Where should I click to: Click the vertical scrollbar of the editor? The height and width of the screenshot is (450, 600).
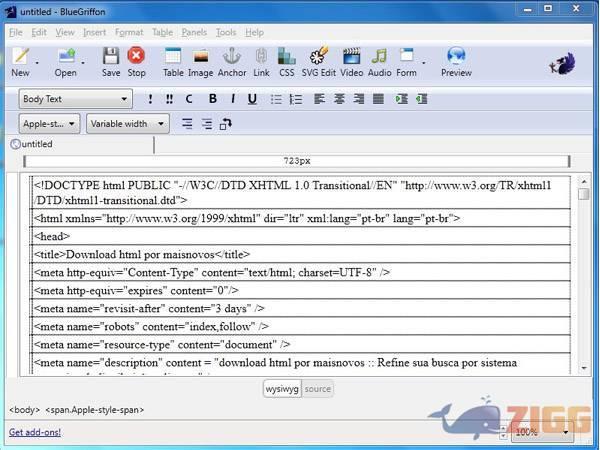(x=583, y=280)
